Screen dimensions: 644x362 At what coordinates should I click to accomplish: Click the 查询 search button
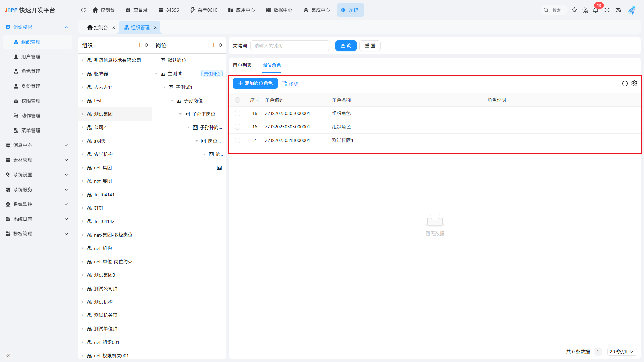coord(346,46)
